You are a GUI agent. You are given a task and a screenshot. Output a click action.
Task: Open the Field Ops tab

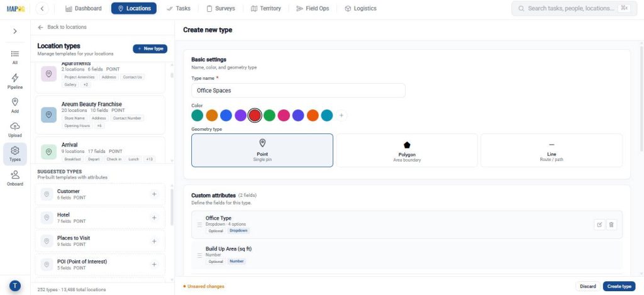(x=313, y=8)
